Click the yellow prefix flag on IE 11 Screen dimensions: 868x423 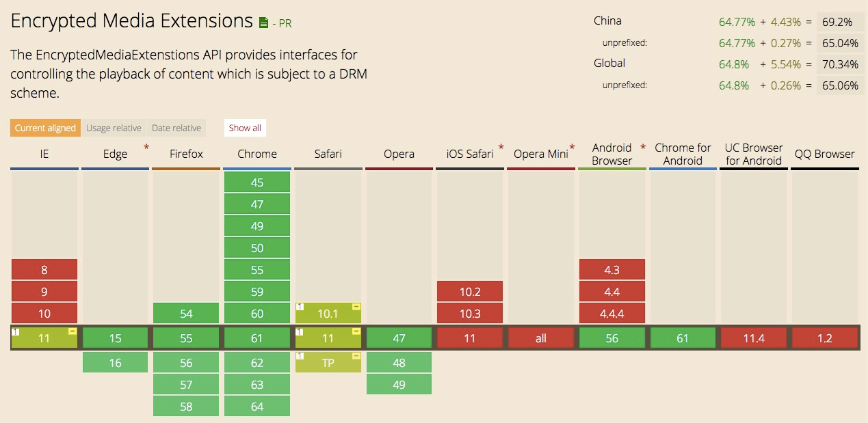point(72,331)
